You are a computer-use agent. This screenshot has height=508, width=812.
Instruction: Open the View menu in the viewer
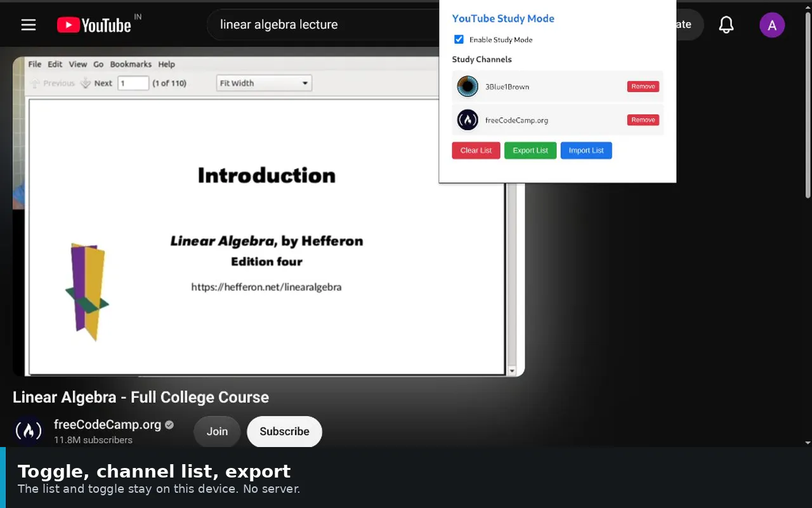coord(78,64)
